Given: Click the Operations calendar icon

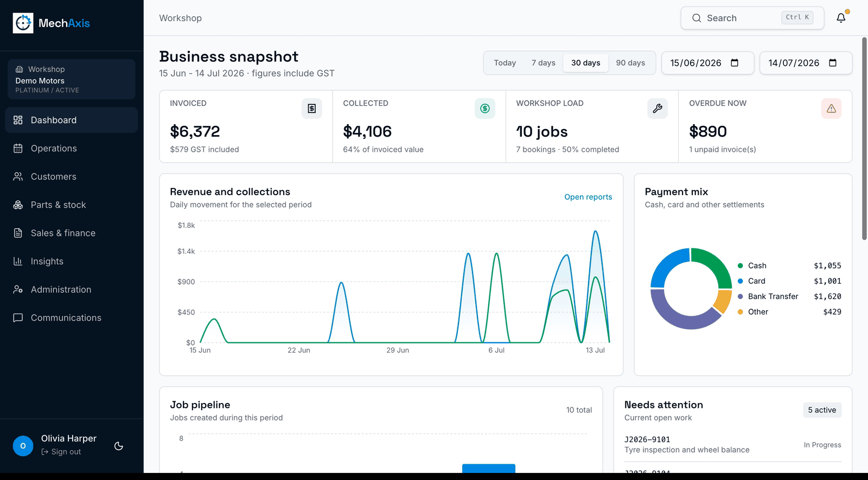Looking at the screenshot, I should (18, 148).
